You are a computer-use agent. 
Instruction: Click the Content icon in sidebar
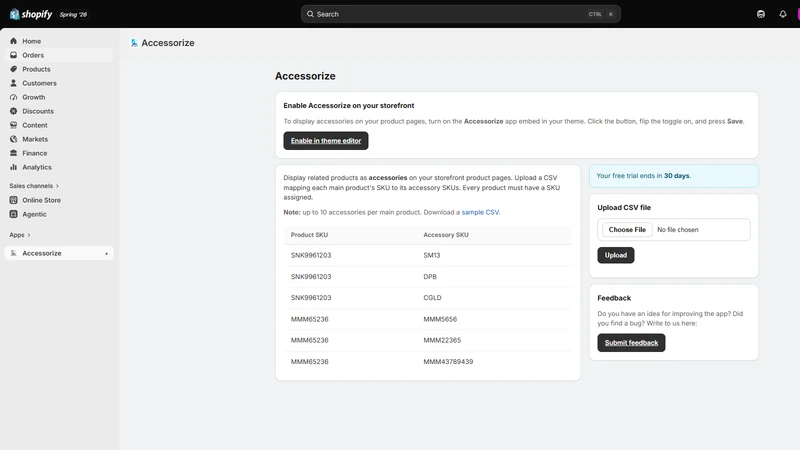coord(14,125)
